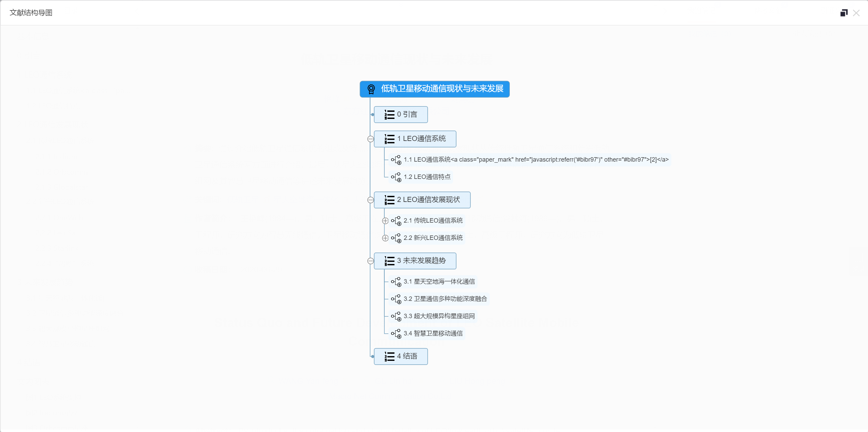Screen dimensions: 868x432
Task: Click the list icon on 2 LEO通信发展现状
Action: coord(389,200)
